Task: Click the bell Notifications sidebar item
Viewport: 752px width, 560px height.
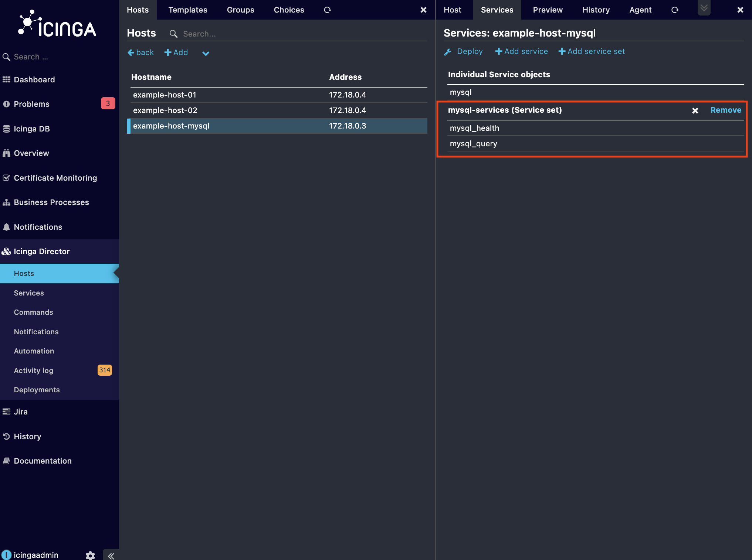Action: (x=38, y=227)
